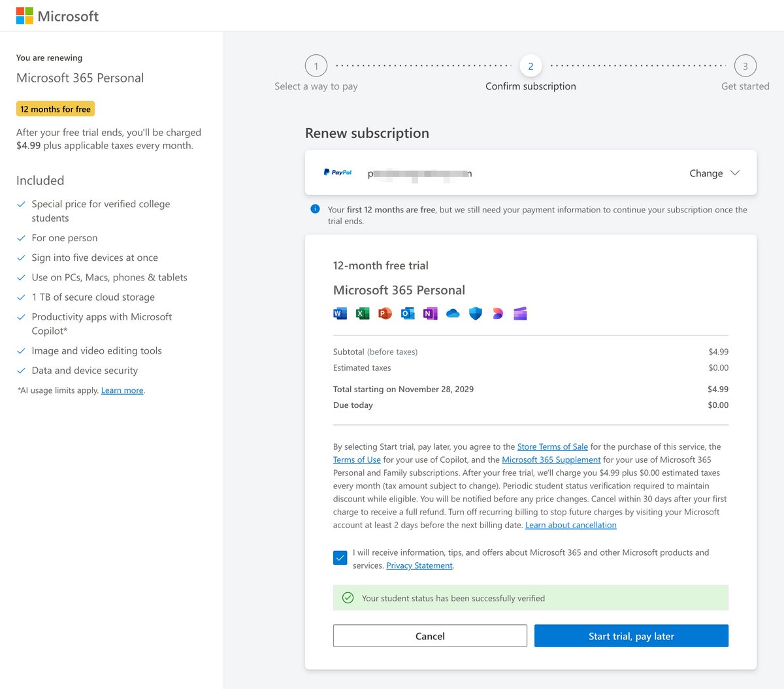Open the Store Terms of Sale link
Viewport: 784px width, 689px height.
[553, 446]
